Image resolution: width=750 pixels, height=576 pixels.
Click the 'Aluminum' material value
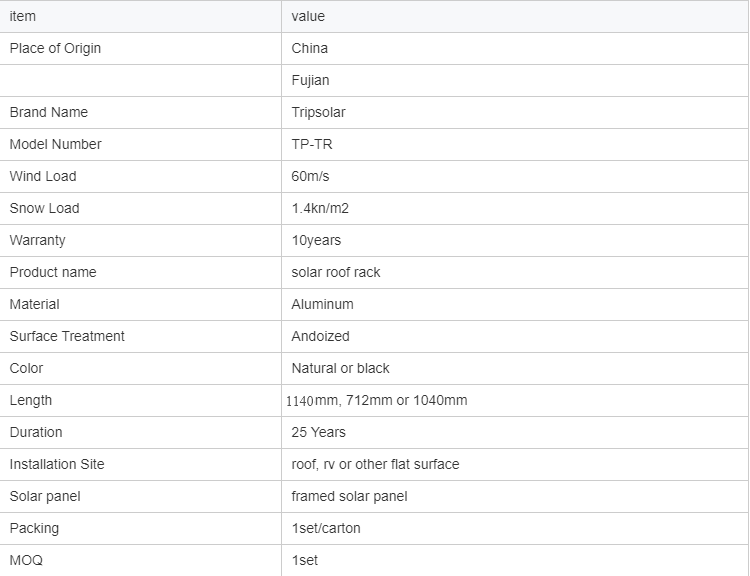pos(322,304)
